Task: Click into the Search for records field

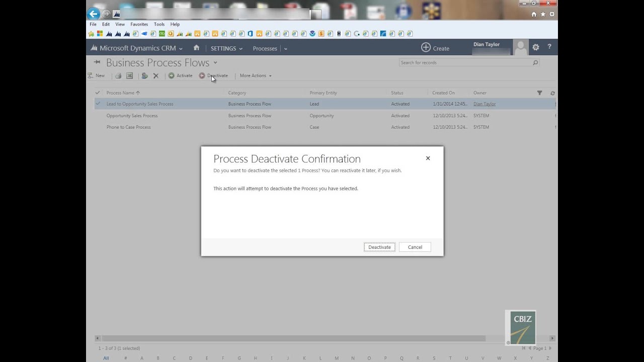Action: (x=465, y=62)
